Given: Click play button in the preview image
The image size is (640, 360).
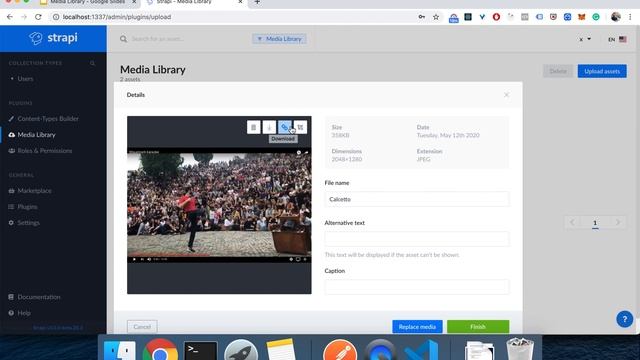Looking at the screenshot, I should [134, 259].
